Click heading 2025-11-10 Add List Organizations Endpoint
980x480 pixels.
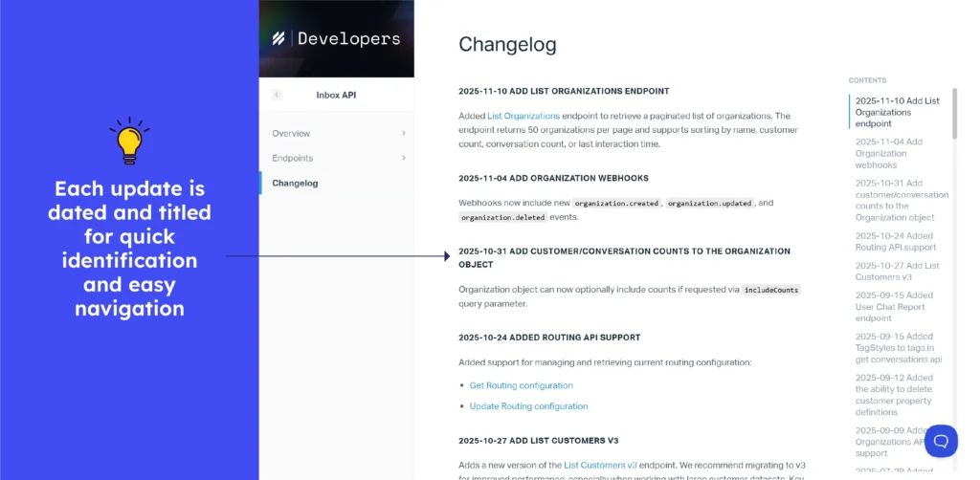point(564,91)
